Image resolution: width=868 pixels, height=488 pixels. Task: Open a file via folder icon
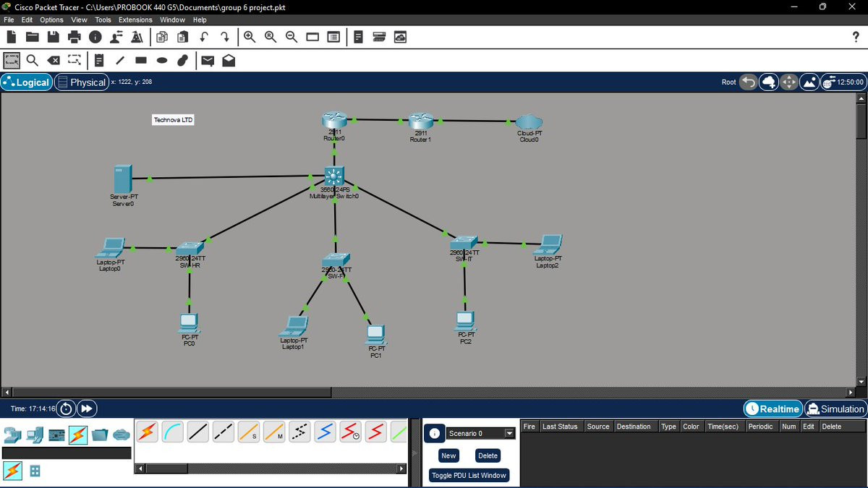pyautogui.click(x=32, y=37)
